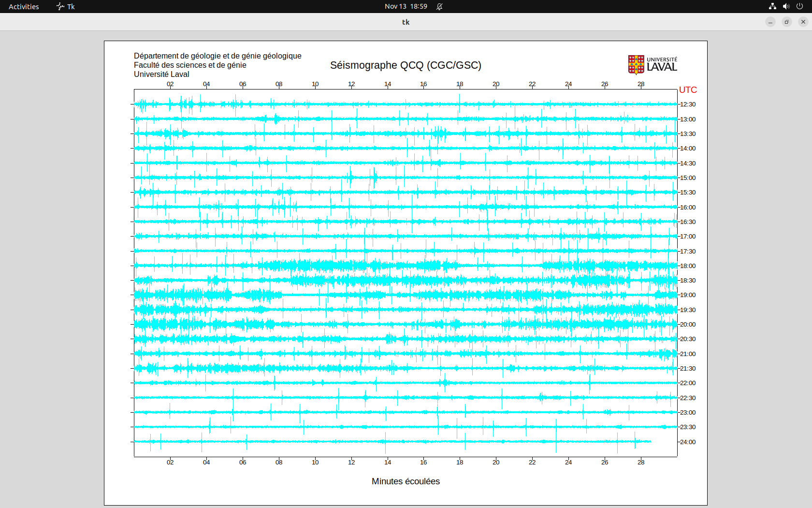Minimize the tk window
This screenshot has height=508, width=812.
[x=770, y=22]
